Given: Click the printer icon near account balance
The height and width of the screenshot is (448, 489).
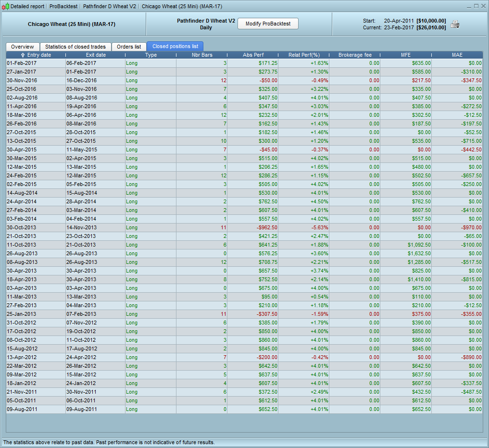Looking at the screenshot, I should click(x=455, y=25).
